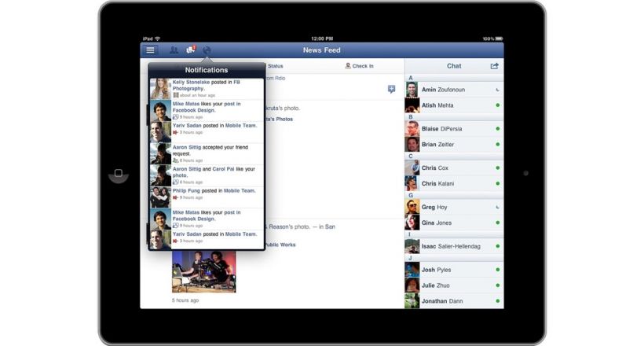Open Kelly Stonelake's Photography notification
The height and width of the screenshot is (346, 644).
point(207,89)
